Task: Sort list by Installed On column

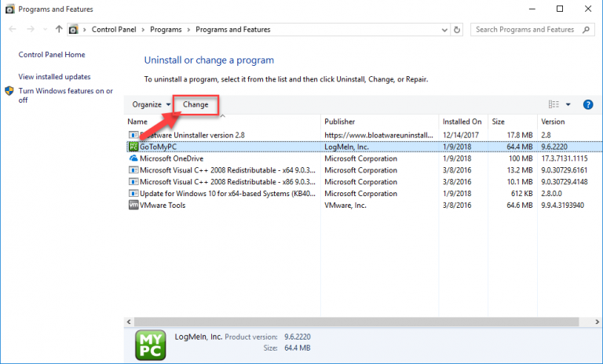Action: [462, 122]
